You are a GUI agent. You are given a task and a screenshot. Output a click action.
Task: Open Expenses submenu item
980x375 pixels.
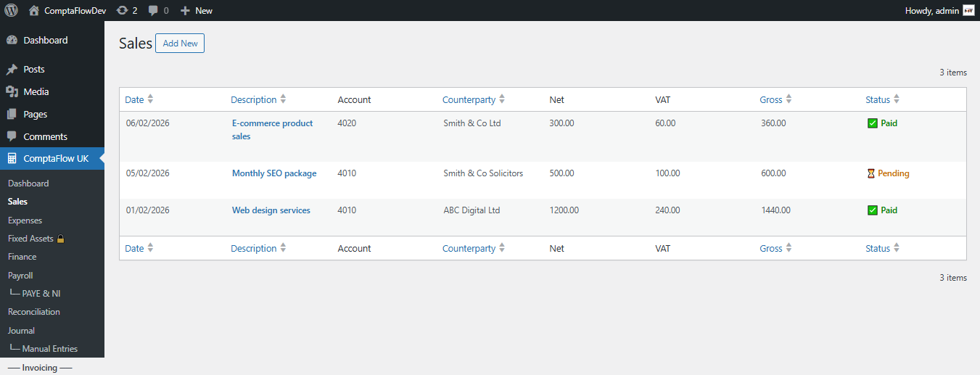[x=25, y=221]
